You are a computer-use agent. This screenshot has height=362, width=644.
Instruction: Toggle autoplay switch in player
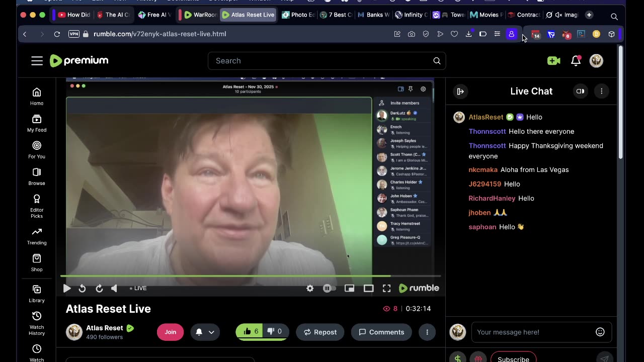[x=329, y=288]
